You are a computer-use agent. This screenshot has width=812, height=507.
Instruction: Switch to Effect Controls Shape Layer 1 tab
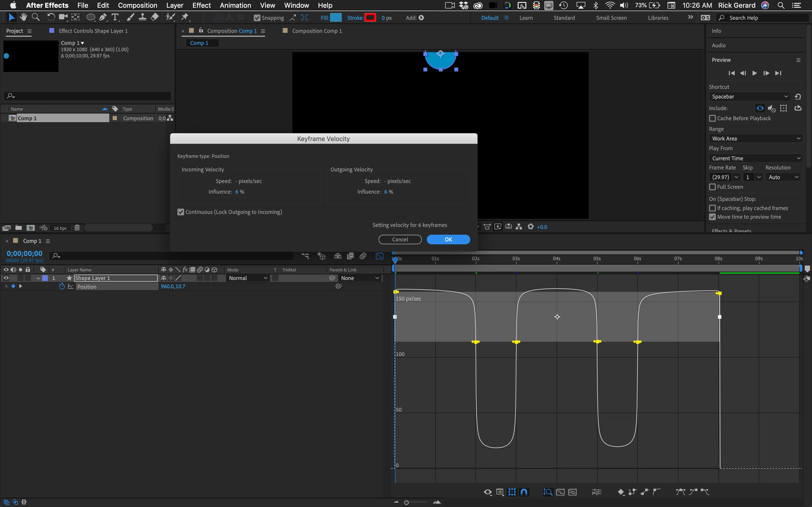pos(93,31)
